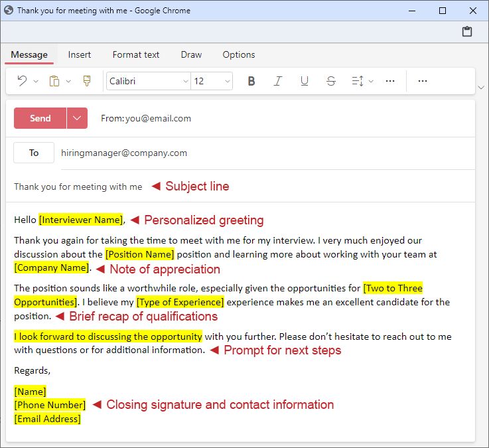Click the Chrome globe icon in title bar
The height and width of the screenshot is (448, 489).
point(9,11)
